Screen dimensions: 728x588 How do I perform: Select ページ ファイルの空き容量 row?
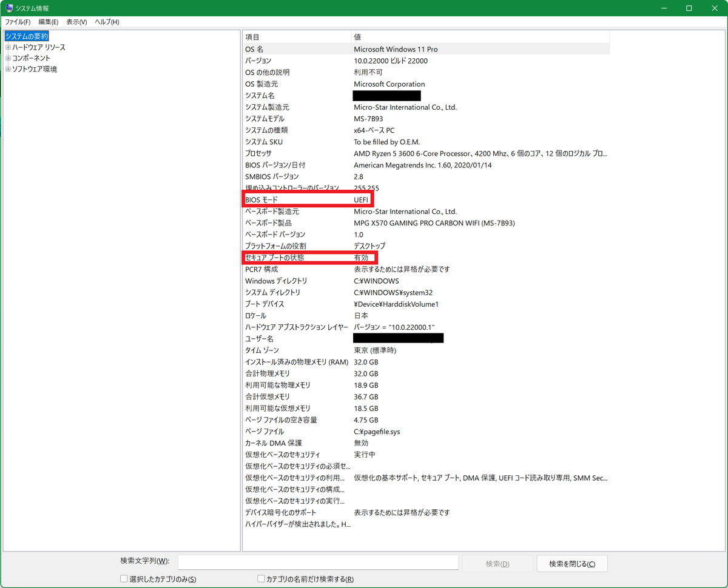click(426, 420)
